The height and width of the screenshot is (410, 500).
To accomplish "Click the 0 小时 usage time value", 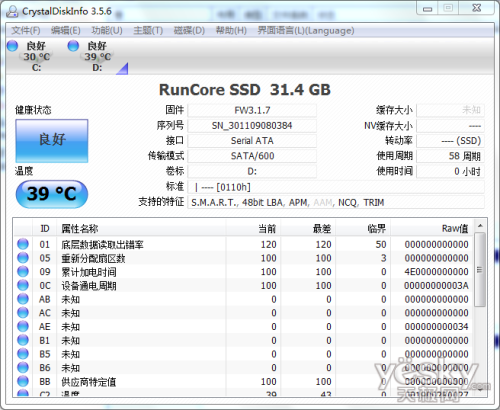I will tap(450, 171).
